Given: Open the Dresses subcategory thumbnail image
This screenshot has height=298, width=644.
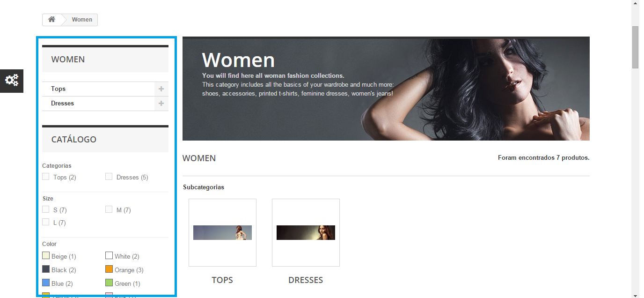Looking at the screenshot, I should (x=306, y=233).
